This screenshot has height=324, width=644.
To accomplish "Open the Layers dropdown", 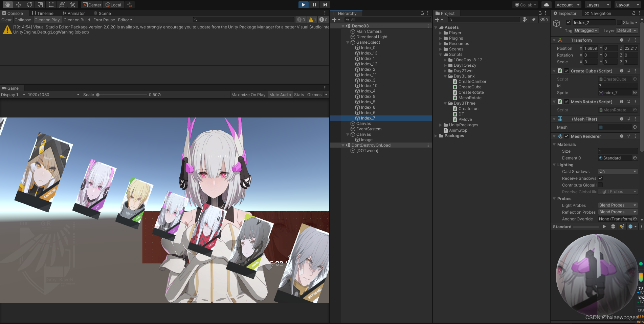I will 598,5.
